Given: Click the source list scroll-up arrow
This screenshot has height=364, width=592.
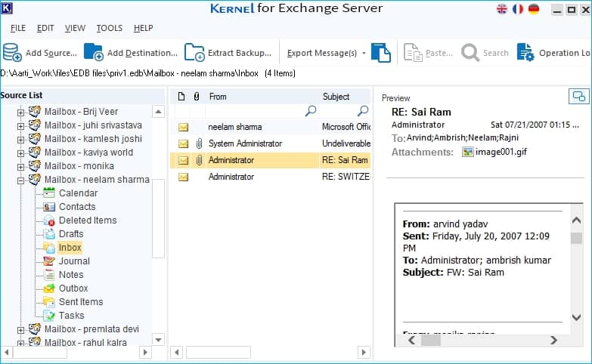Looking at the screenshot, I should pyautogui.click(x=159, y=112).
